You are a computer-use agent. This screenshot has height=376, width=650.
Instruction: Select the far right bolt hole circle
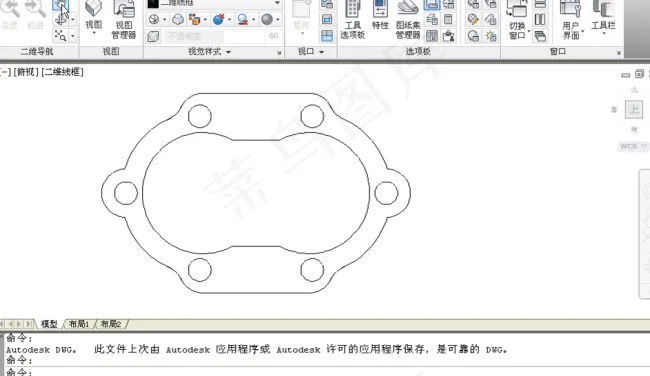(386, 193)
